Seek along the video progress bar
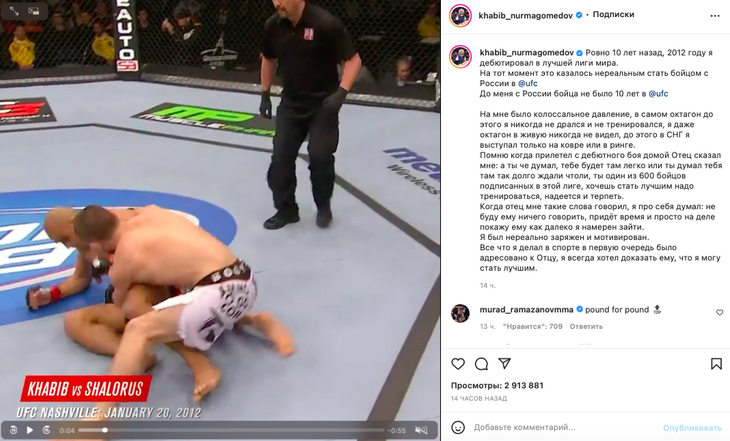730x441 pixels. [231, 430]
